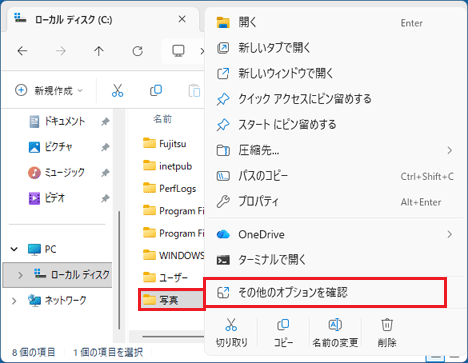Select PC in the navigation pane
The image size is (468, 363).
(42, 249)
